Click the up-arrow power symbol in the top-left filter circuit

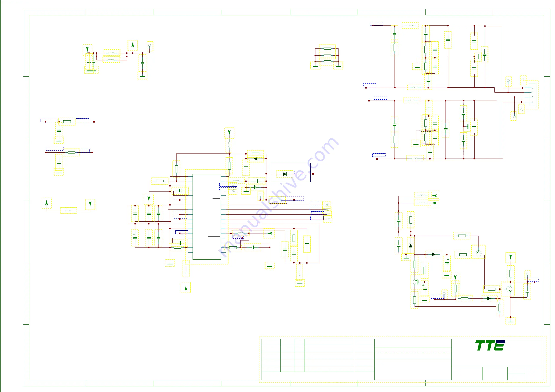coord(133,45)
